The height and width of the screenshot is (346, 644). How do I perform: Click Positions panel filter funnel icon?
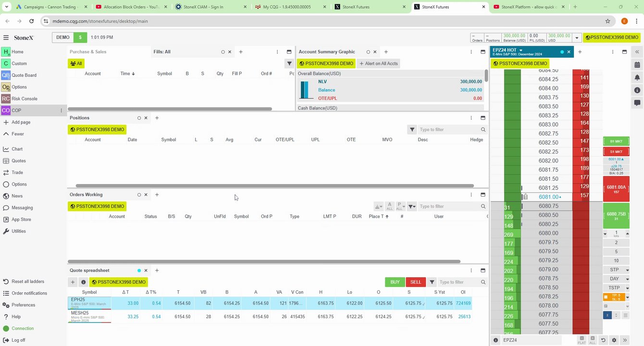click(x=412, y=130)
